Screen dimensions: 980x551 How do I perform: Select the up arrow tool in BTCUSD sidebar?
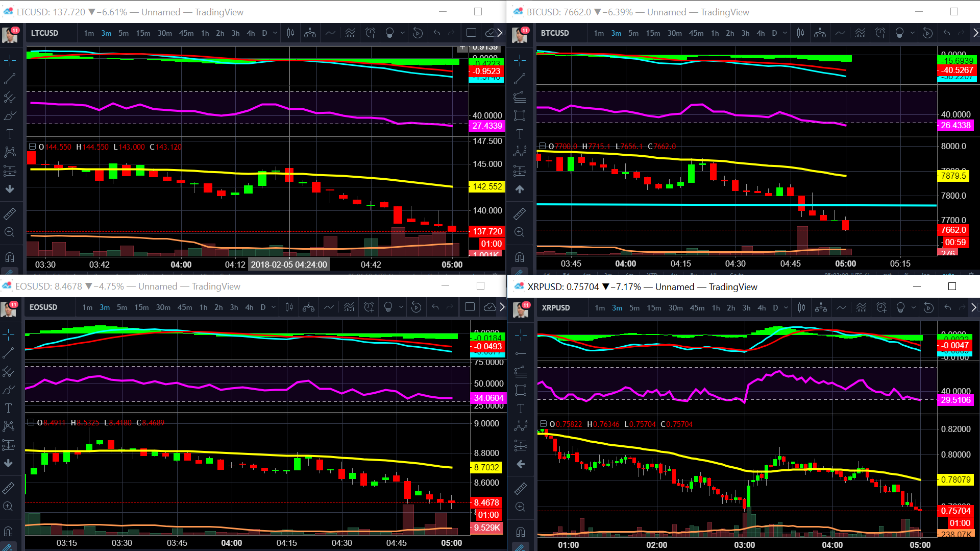click(x=520, y=189)
